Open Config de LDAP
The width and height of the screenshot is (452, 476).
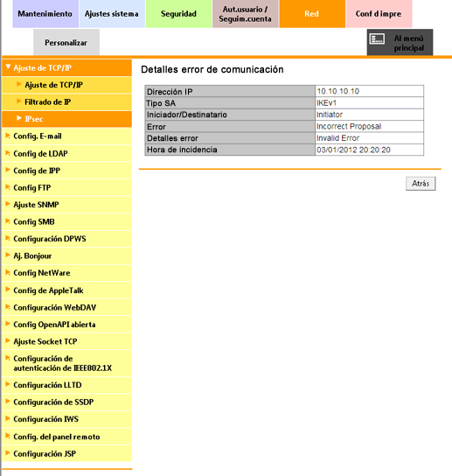coord(66,153)
